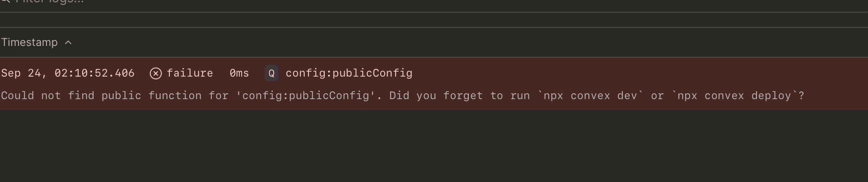The height and width of the screenshot is (182, 868).
Task: Click the search magnifier icon in the filter bar
Action: pos(5,1)
